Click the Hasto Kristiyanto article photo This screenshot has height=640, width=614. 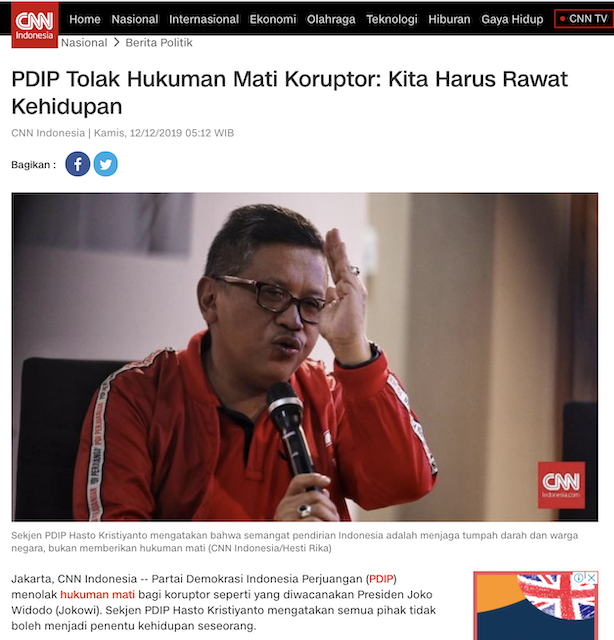[305, 357]
